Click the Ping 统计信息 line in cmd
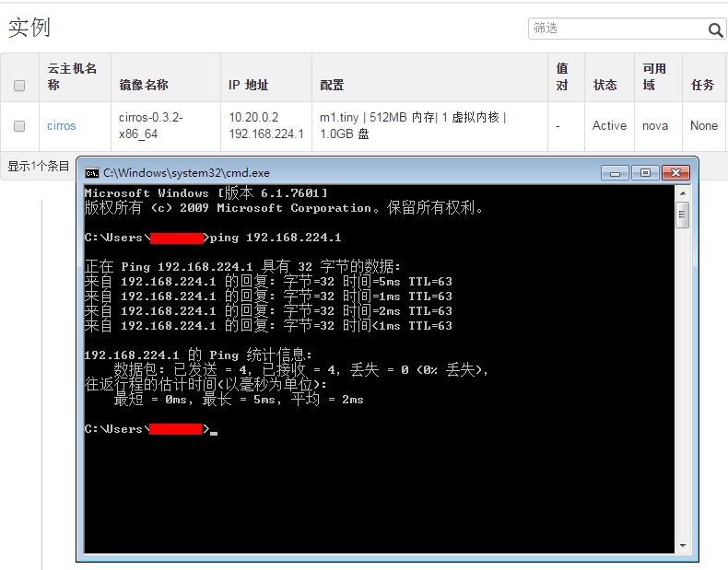Image resolution: width=728 pixels, height=570 pixels. [198, 355]
